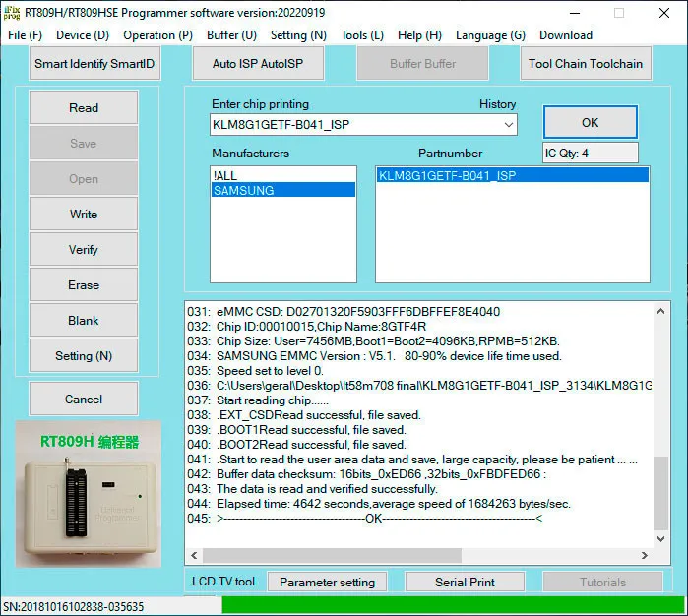This screenshot has width=688, height=616.
Task: Click the Verify button
Action: coord(84,250)
